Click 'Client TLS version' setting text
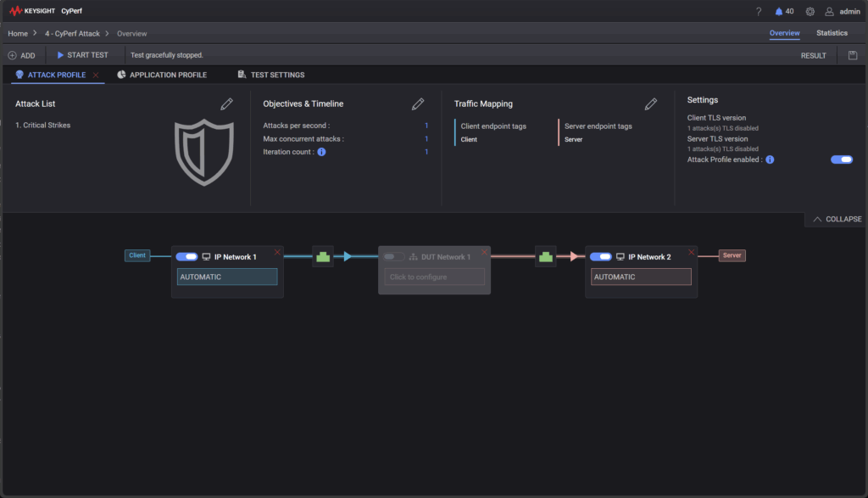This screenshot has height=498, width=868. (716, 118)
